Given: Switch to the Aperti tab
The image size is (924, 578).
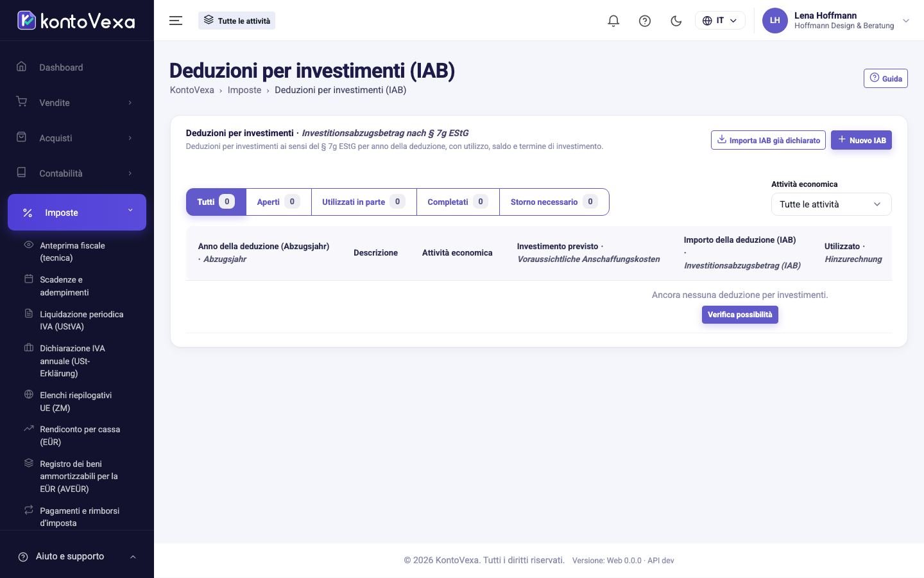Looking at the screenshot, I should click(278, 202).
